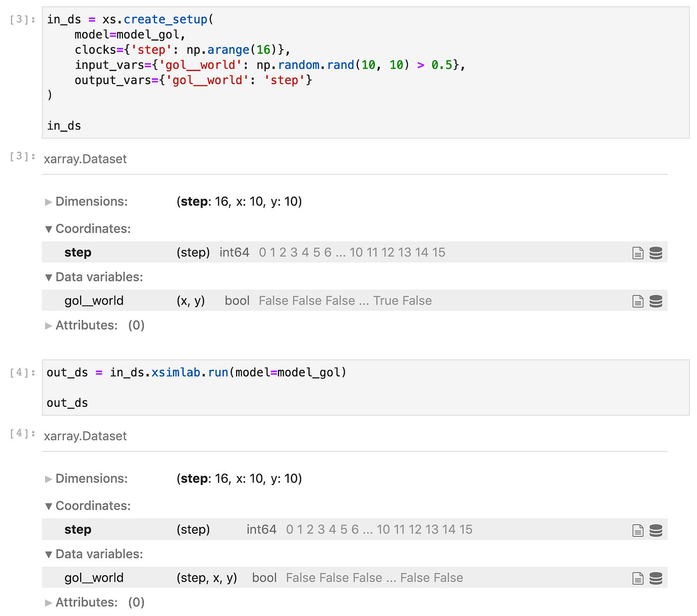The image size is (697, 616).
Task: Click the data repr icon for step coordinate
Action: click(656, 252)
